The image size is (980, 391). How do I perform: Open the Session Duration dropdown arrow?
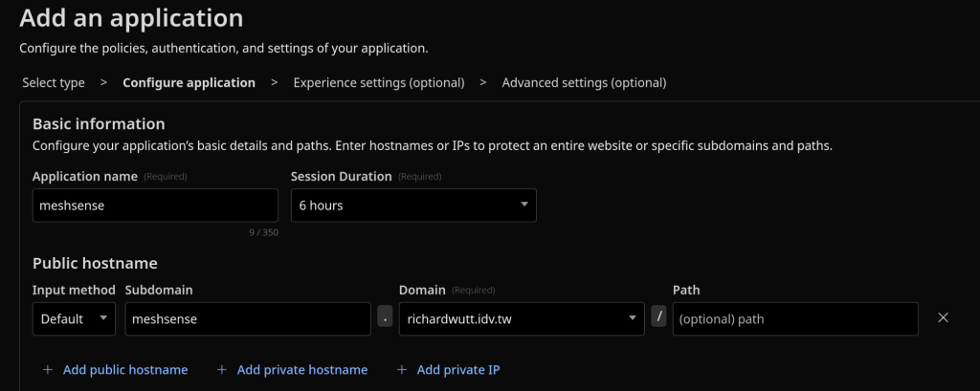coord(523,205)
